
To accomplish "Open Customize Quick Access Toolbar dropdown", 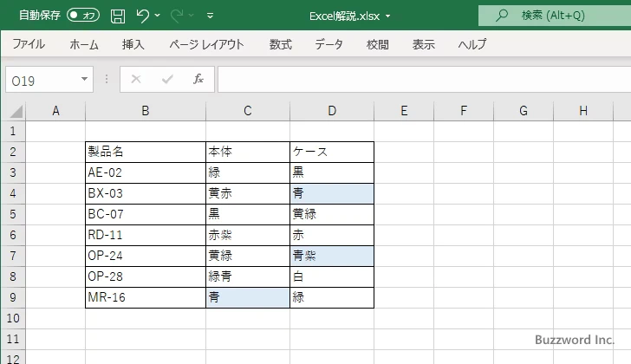I will (x=210, y=16).
